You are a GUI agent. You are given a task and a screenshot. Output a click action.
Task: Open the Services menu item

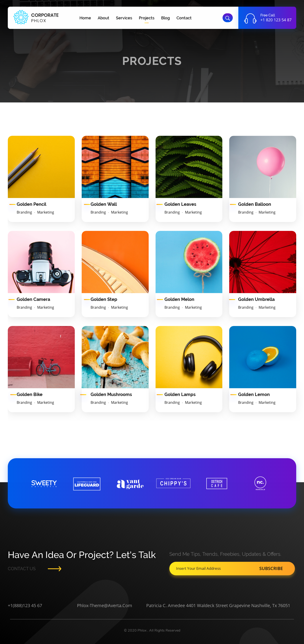pos(124,18)
